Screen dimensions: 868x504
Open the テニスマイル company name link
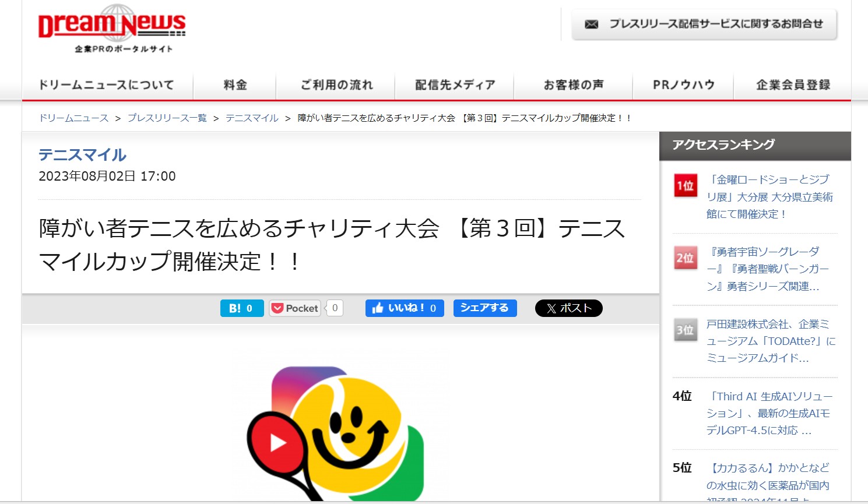point(82,155)
